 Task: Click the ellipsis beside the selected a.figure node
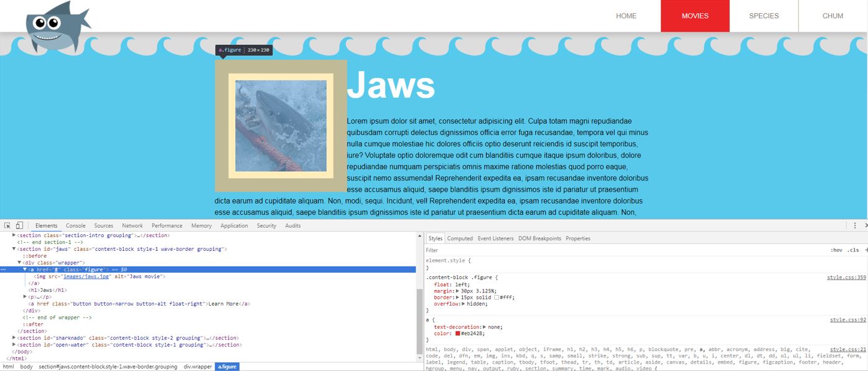(x=4, y=270)
